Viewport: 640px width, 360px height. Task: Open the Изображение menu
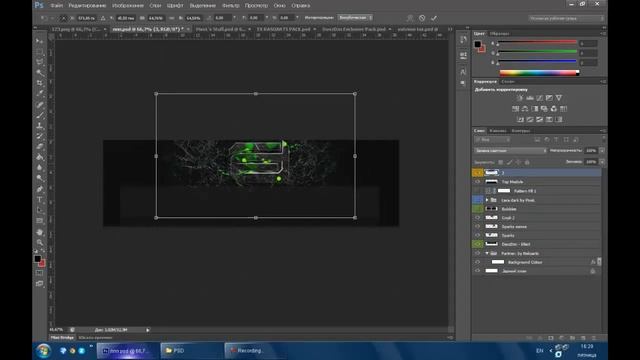click(x=128, y=6)
